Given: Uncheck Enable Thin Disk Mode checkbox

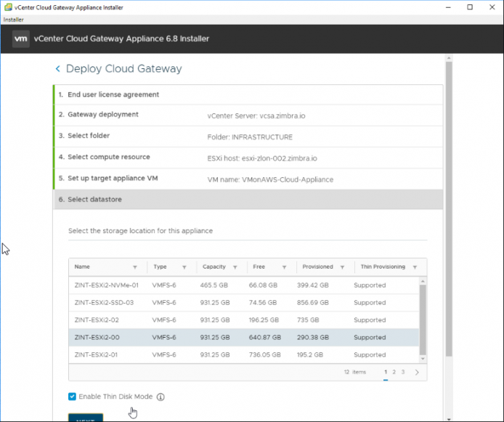Looking at the screenshot, I should [x=72, y=397].
